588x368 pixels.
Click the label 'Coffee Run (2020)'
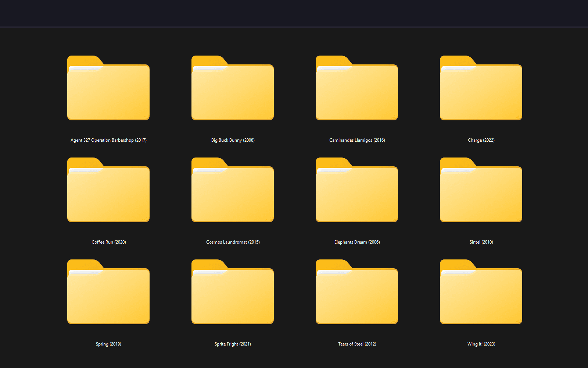pos(108,242)
